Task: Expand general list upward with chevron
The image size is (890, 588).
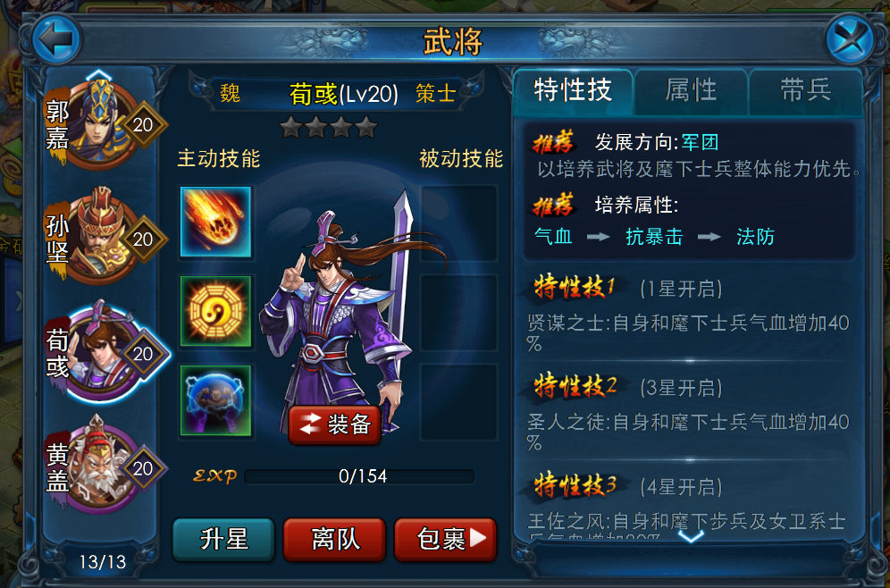Action: click(x=99, y=75)
